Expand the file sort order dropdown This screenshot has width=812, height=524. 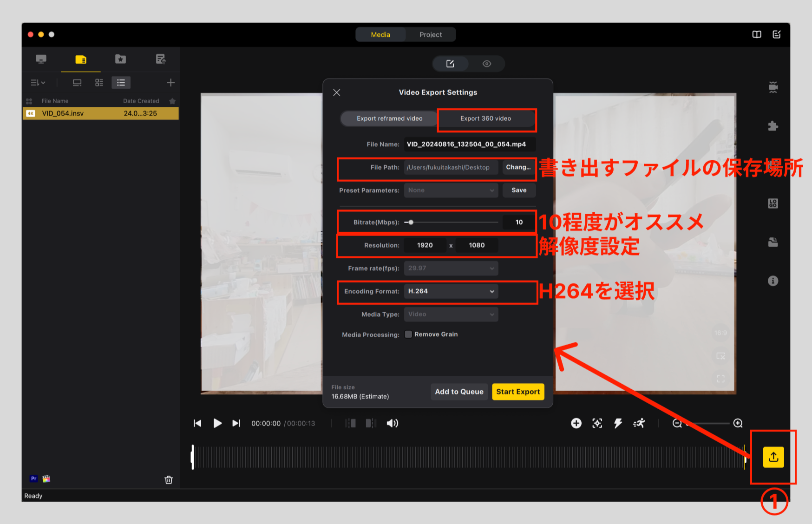(38, 83)
